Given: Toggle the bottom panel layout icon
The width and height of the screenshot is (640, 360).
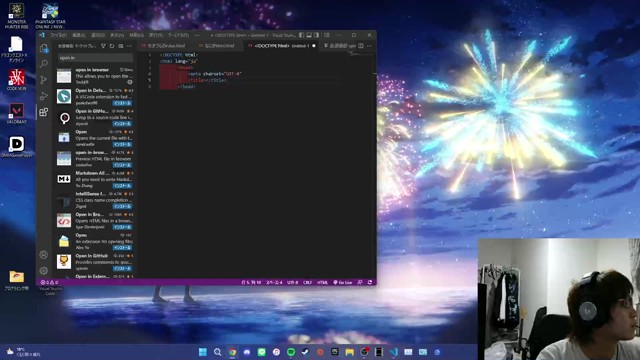Looking at the screenshot, I should point(309,35).
